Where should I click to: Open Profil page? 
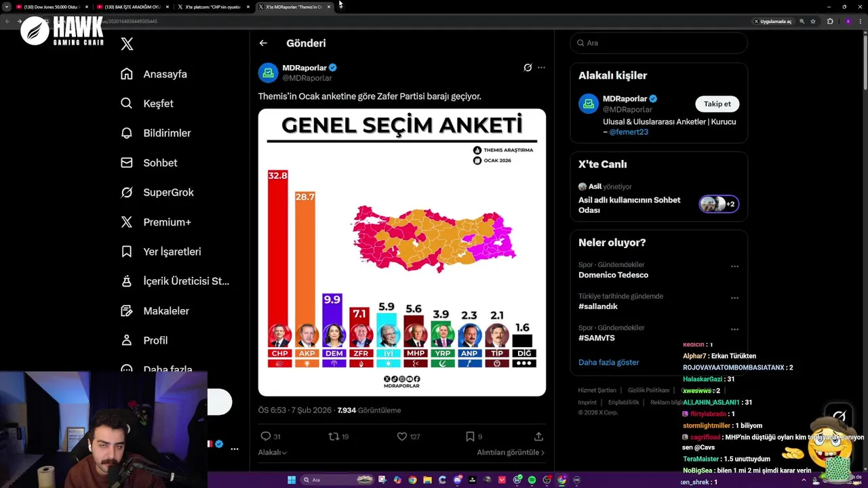(x=144, y=340)
